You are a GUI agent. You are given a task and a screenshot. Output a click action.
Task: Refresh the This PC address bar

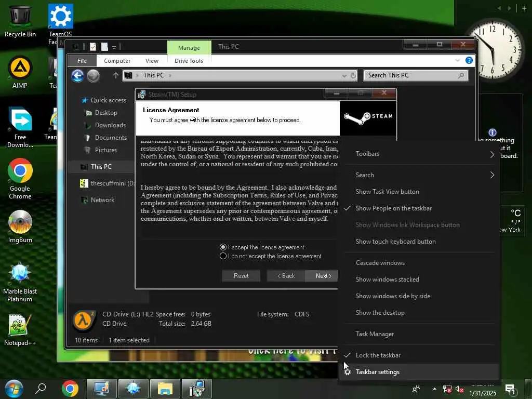[x=353, y=75]
